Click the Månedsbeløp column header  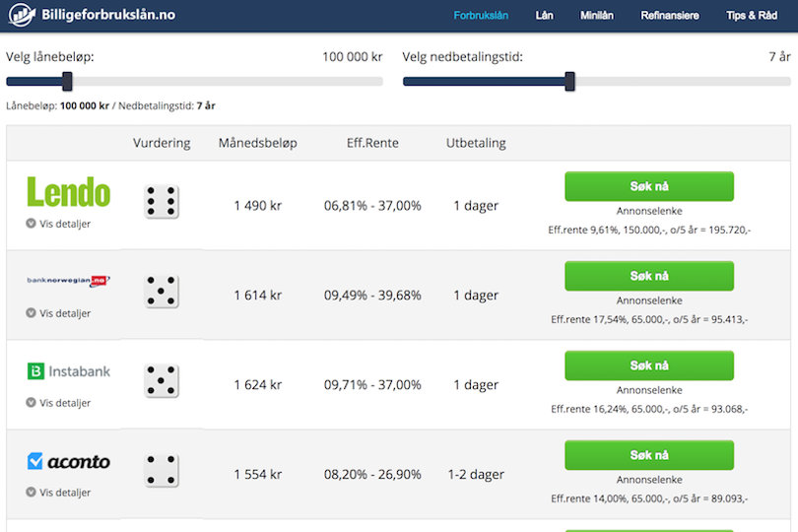(x=257, y=143)
